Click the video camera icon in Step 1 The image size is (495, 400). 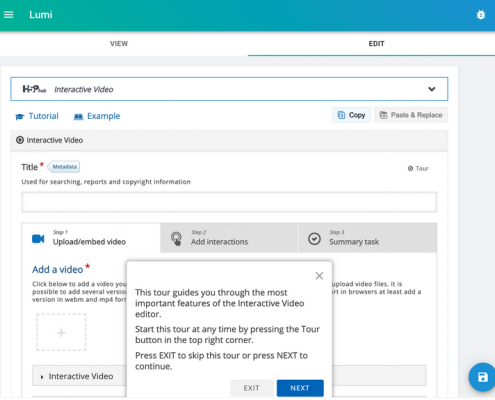38,239
